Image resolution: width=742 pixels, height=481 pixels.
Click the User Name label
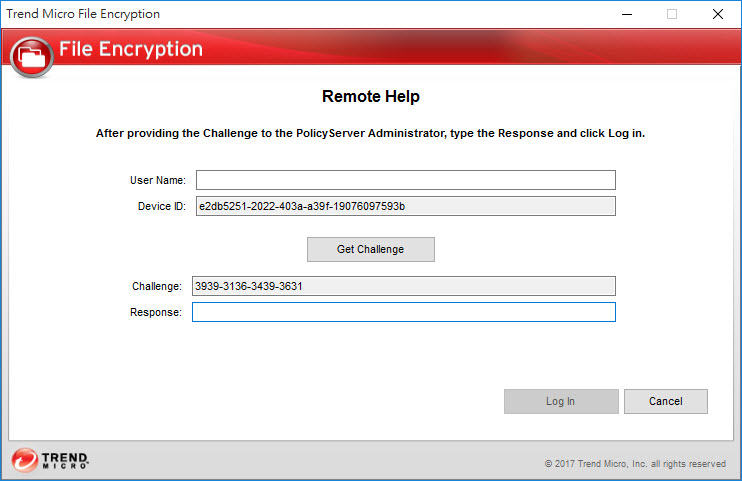click(158, 180)
